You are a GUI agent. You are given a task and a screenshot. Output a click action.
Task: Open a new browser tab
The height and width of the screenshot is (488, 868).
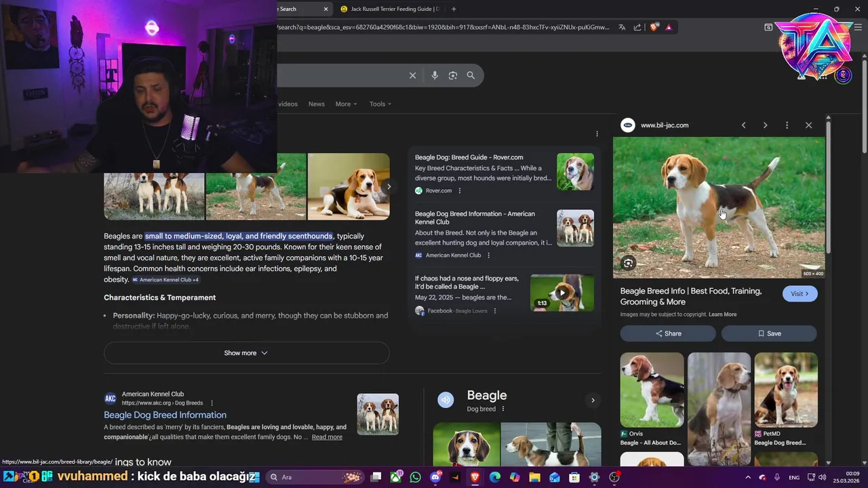pos(454,9)
